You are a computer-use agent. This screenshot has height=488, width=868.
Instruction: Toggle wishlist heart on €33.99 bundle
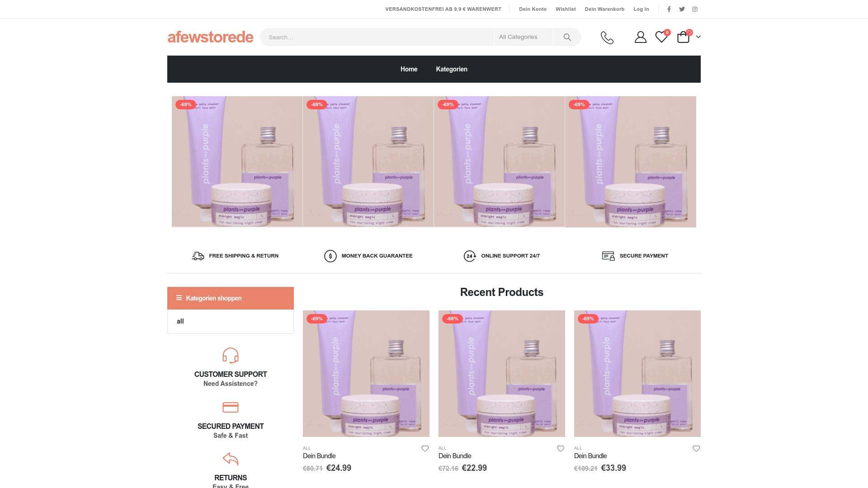(x=696, y=449)
